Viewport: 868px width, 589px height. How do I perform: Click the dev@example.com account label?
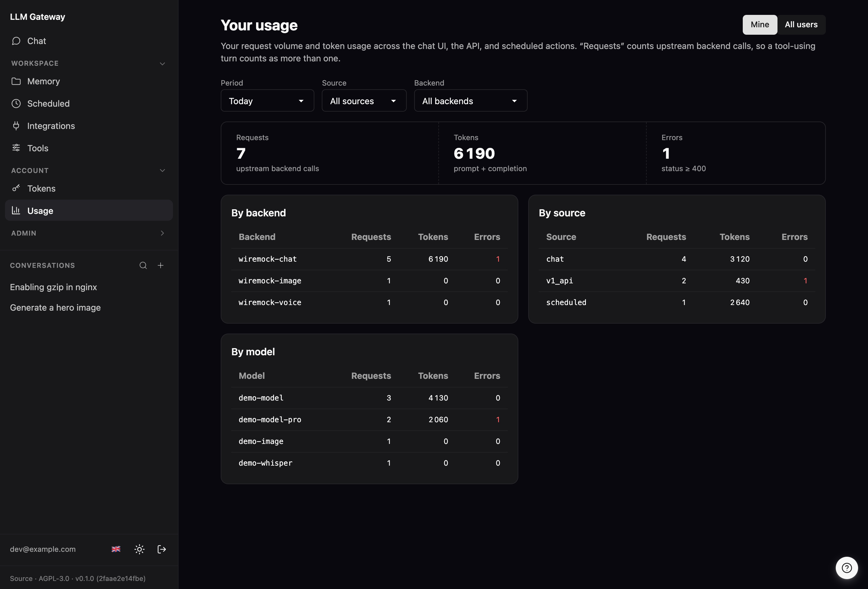pos(42,549)
